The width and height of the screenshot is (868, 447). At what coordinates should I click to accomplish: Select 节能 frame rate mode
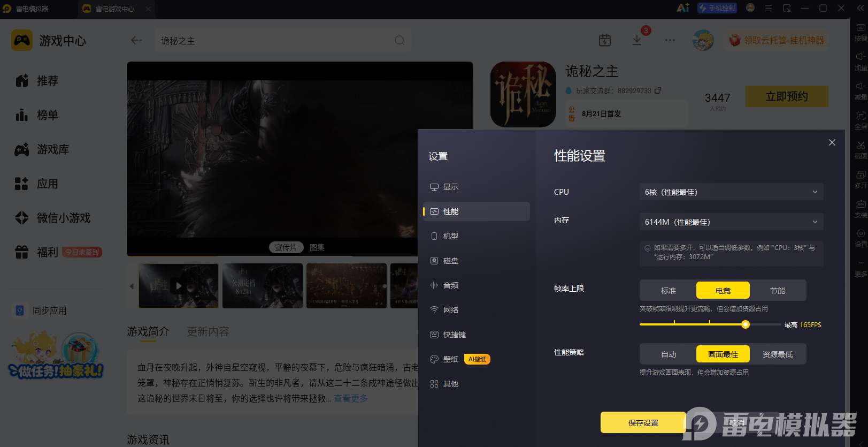(x=778, y=290)
